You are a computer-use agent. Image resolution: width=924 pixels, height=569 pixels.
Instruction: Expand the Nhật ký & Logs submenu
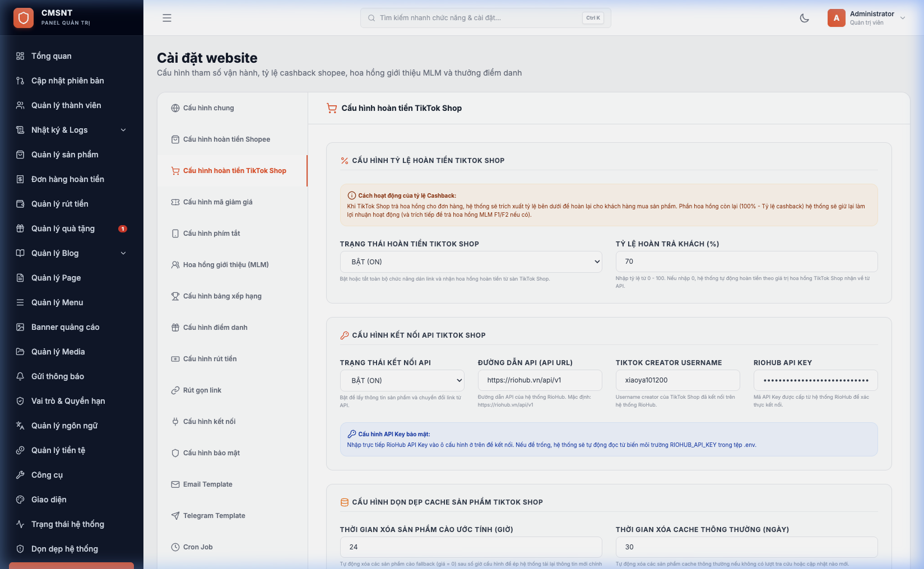[123, 130]
